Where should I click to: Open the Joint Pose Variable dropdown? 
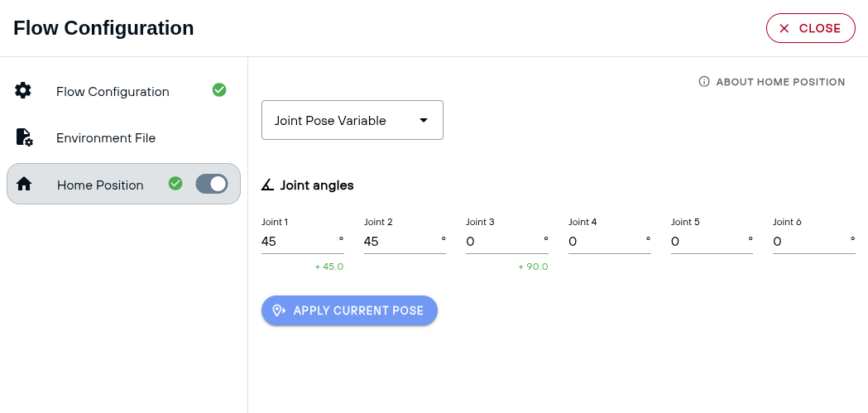pos(352,120)
